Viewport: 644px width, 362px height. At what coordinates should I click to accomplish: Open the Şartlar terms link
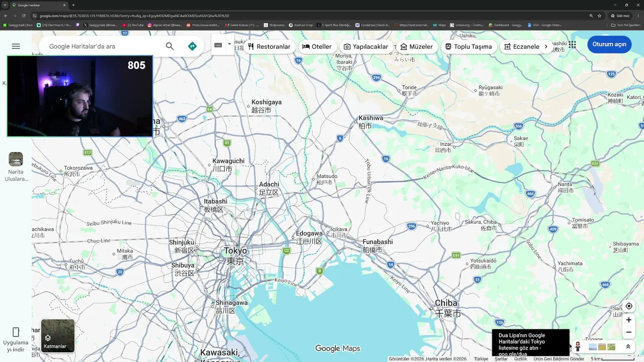click(x=501, y=359)
